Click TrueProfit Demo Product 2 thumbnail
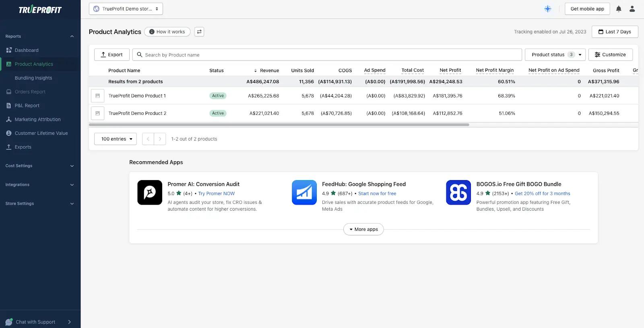Viewport: 644px width, 328px height. 97,113
